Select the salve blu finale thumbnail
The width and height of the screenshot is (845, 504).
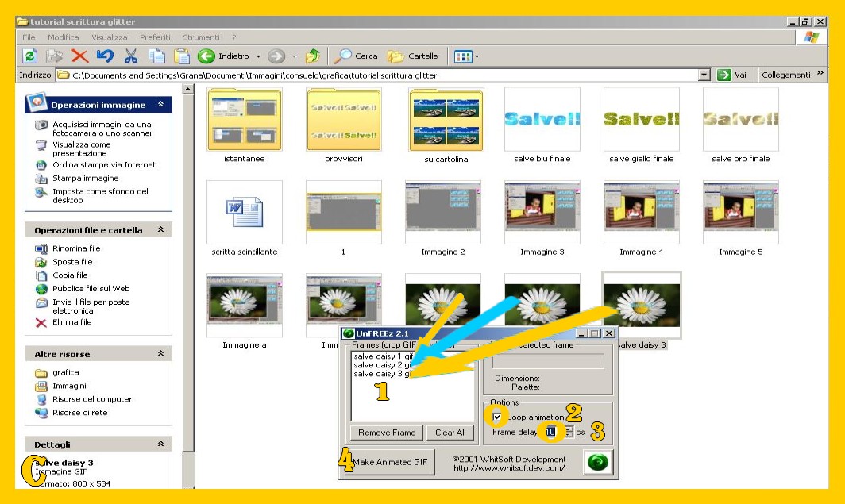[542, 119]
